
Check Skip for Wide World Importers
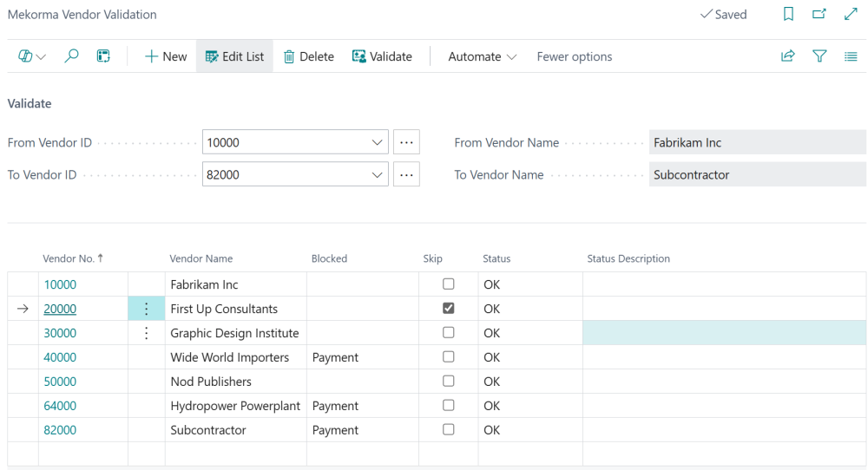tap(449, 356)
